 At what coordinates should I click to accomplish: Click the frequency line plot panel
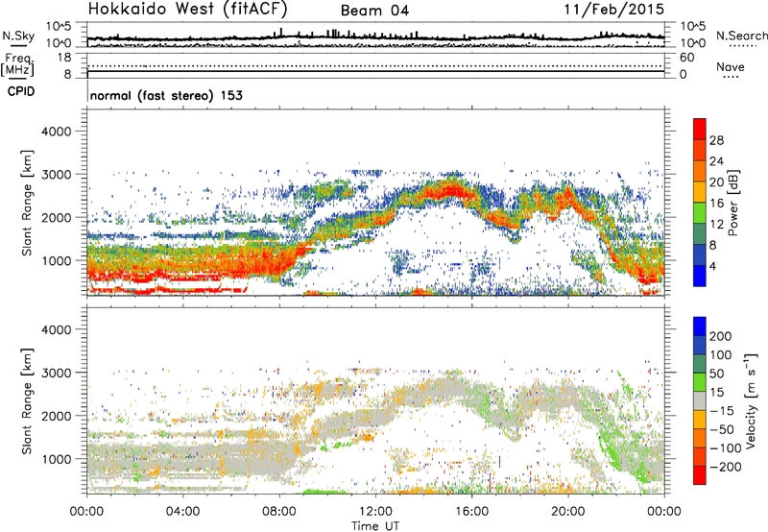tap(375, 65)
